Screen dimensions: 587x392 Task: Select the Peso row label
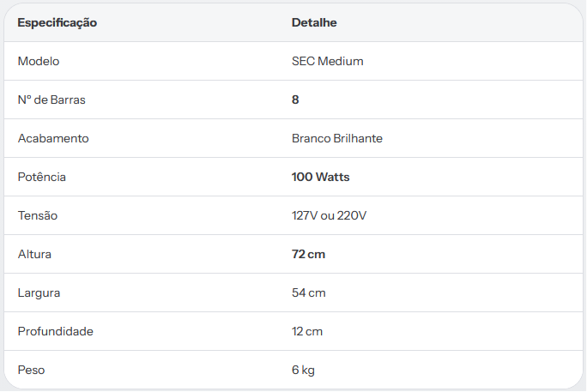pos(31,370)
